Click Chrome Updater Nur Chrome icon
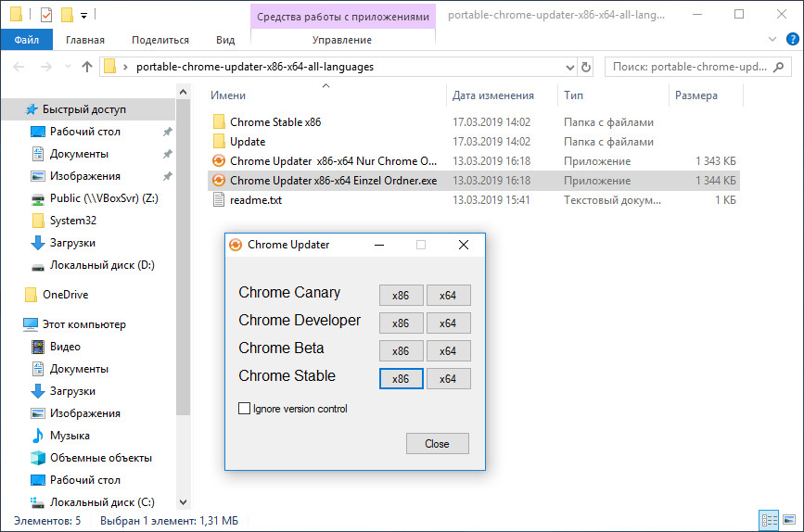The width and height of the screenshot is (804, 532). (x=219, y=161)
